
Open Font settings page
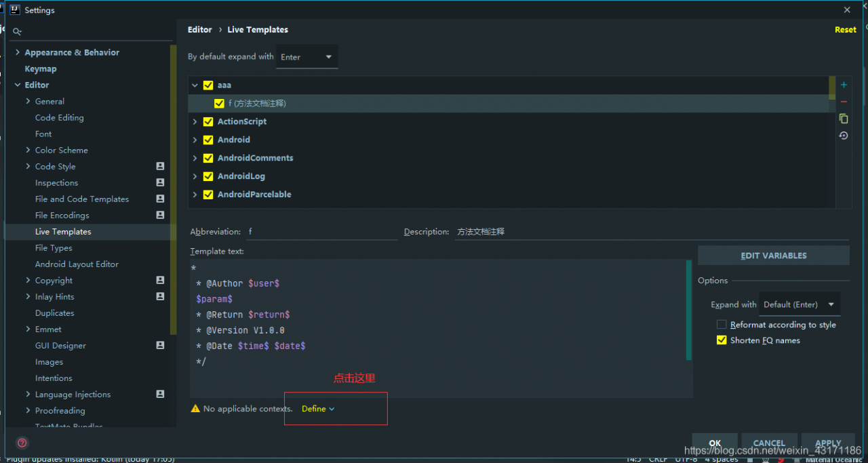(43, 134)
